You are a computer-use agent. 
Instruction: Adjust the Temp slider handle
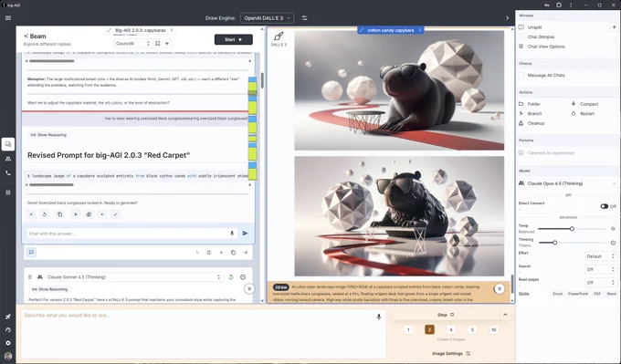point(572,229)
